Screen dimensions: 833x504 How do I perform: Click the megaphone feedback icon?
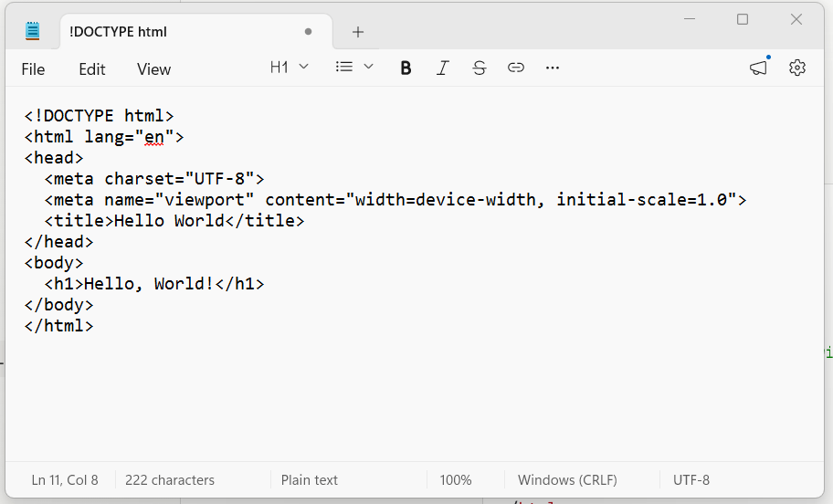point(758,68)
